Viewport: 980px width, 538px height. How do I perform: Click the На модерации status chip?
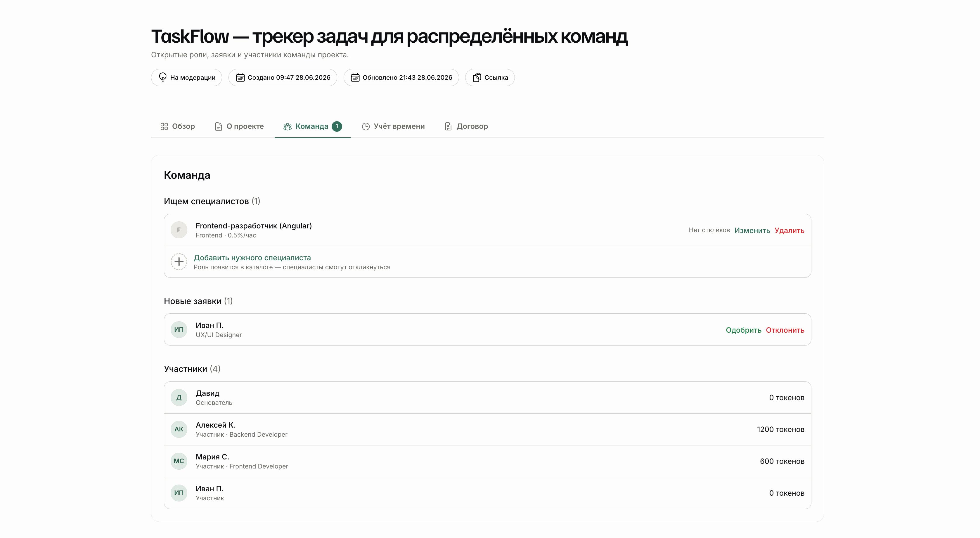(x=186, y=78)
